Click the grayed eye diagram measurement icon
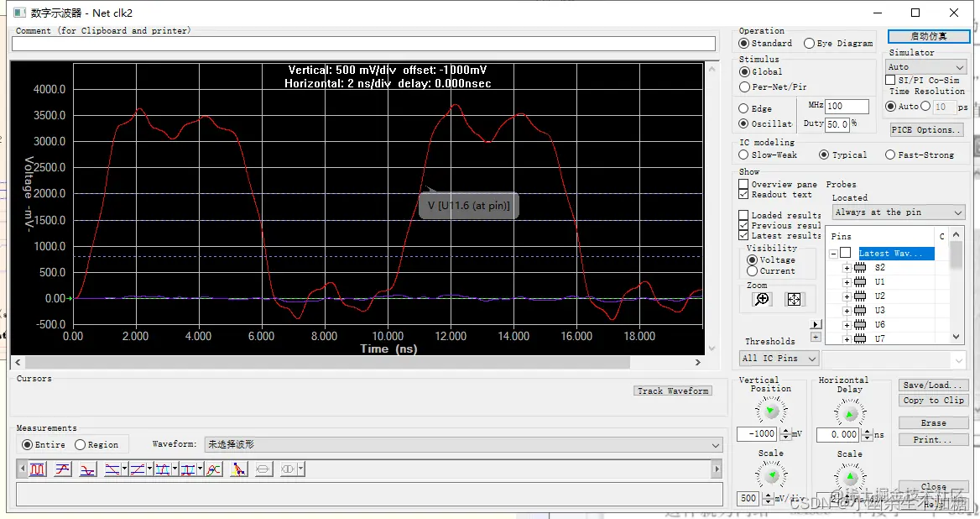980x519 pixels. tap(263, 469)
